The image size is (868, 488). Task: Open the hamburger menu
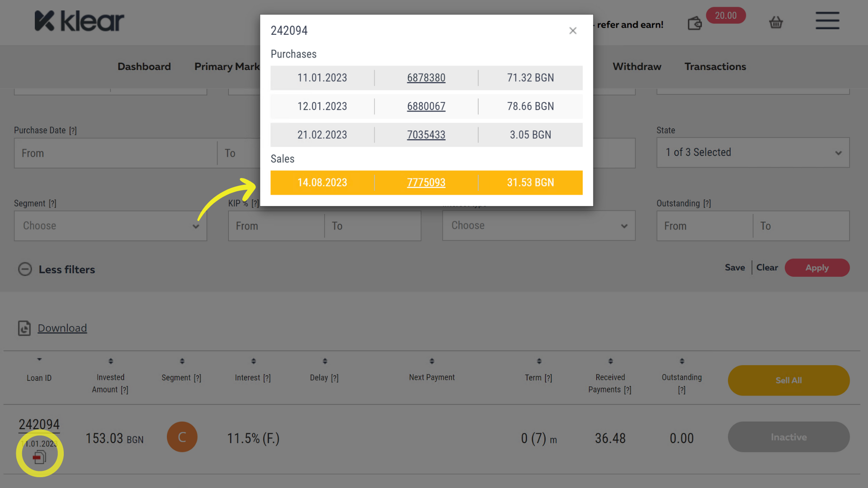(x=827, y=21)
